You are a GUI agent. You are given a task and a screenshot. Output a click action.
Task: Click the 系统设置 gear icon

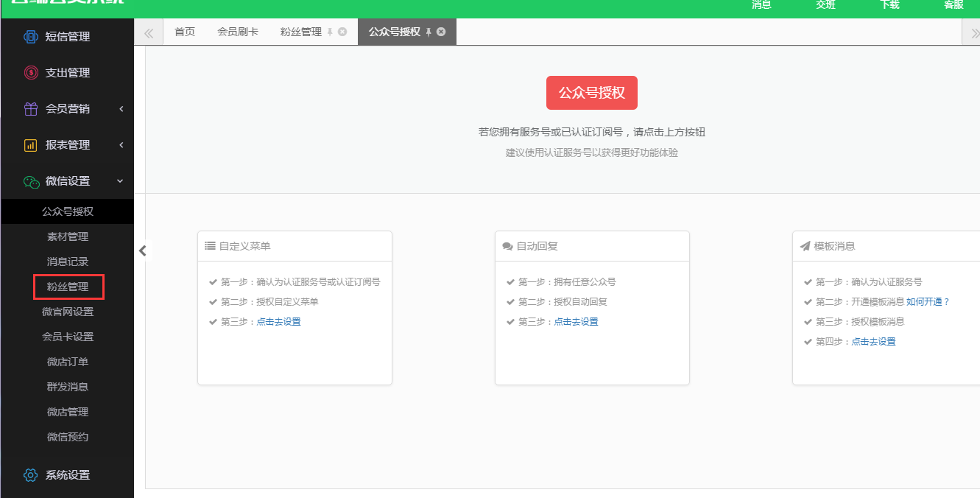(30, 475)
